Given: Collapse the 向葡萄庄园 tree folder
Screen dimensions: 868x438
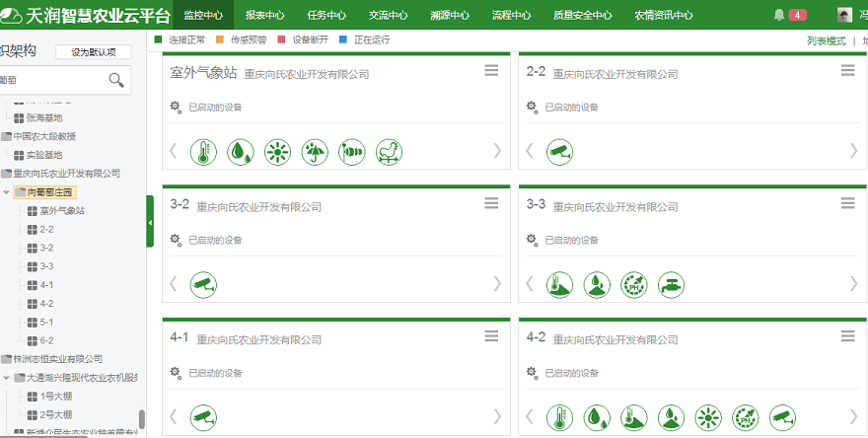Looking at the screenshot, I should 7,192.
